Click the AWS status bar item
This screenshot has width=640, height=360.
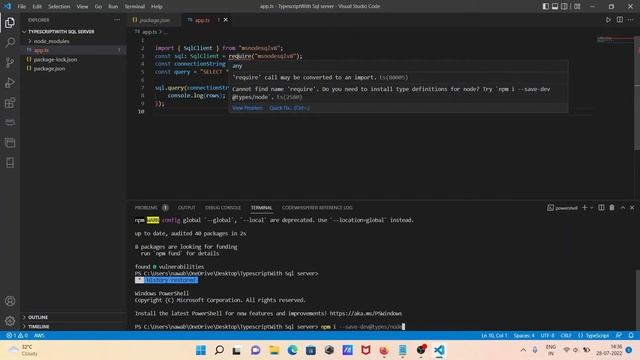tap(39, 335)
